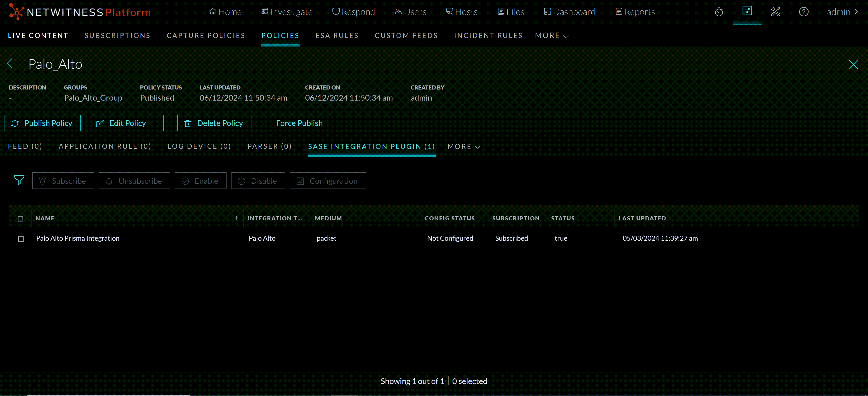Click the Delete Policy button
This screenshot has width=868, height=396.
pyautogui.click(x=214, y=123)
